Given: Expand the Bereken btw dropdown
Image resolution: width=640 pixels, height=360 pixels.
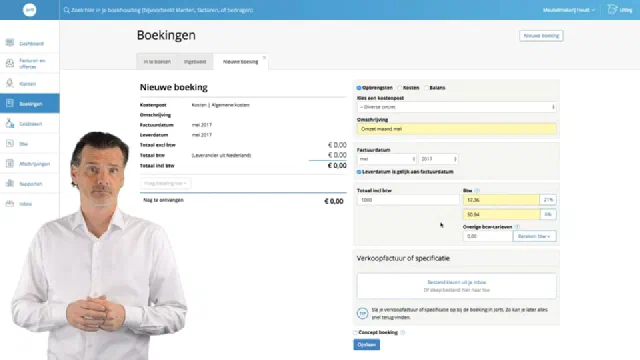Looking at the screenshot, I should [x=534, y=236].
